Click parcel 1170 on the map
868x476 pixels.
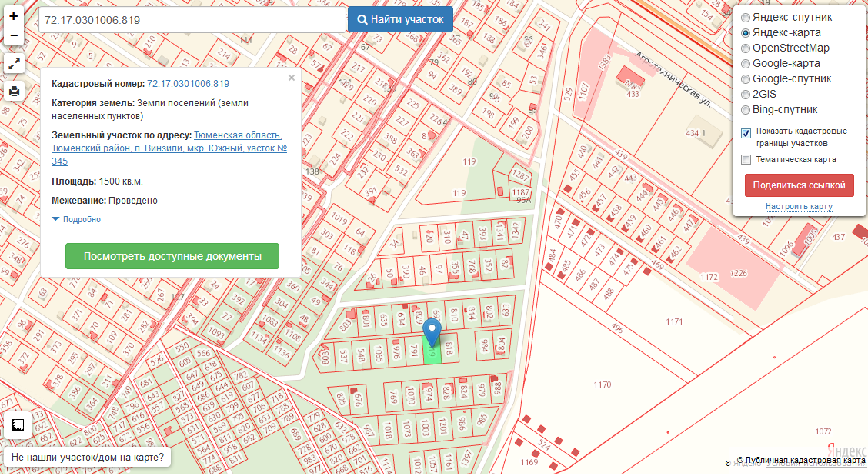point(602,384)
